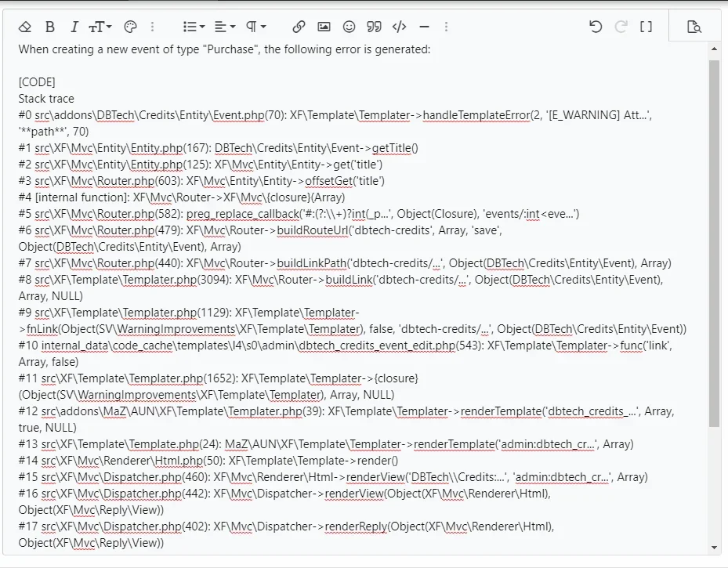The height and width of the screenshot is (568, 728).
Task: Click the scrollbar down arrow
Action: [x=714, y=548]
